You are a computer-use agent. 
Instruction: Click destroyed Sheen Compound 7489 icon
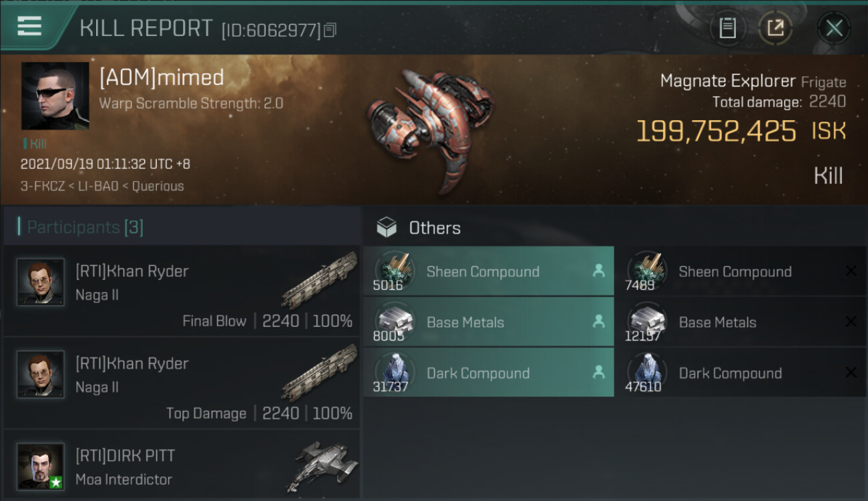646,270
